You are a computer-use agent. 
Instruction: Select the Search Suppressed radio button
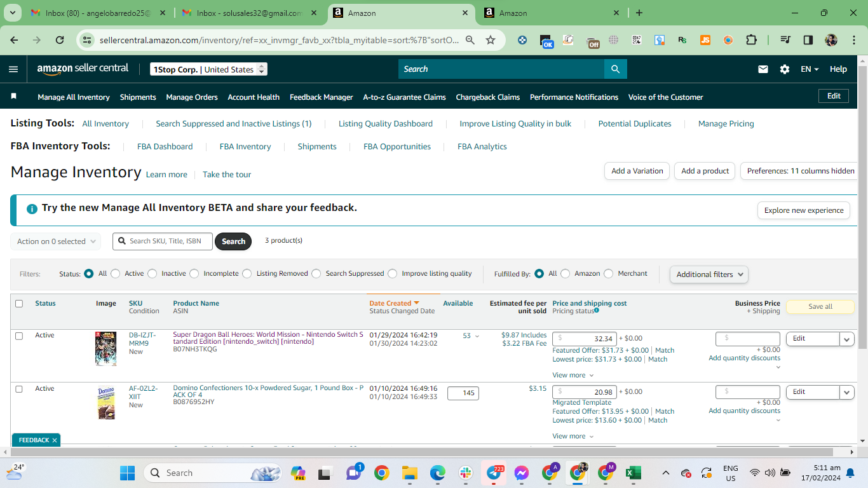coord(316,274)
